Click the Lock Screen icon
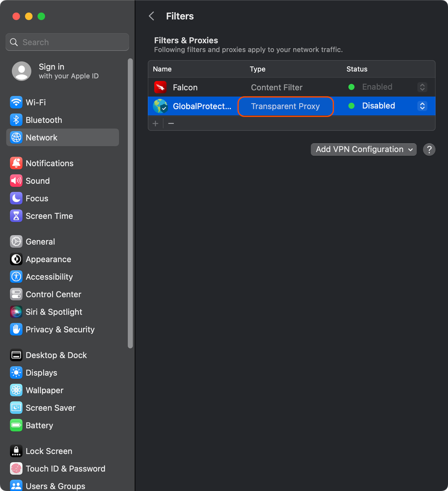This screenshot has width=448, height=491. [x=16, y=451]
